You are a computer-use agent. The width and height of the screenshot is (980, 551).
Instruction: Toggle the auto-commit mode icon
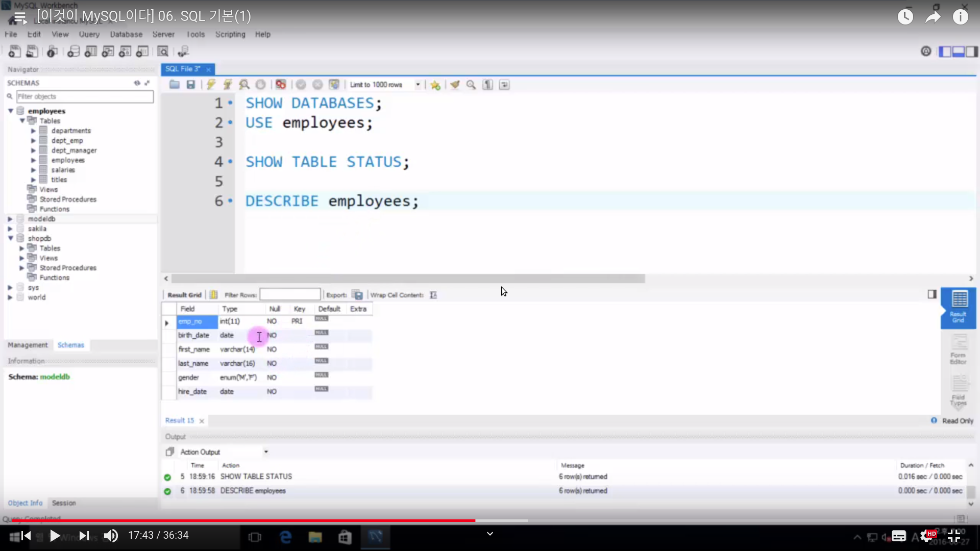334,85
